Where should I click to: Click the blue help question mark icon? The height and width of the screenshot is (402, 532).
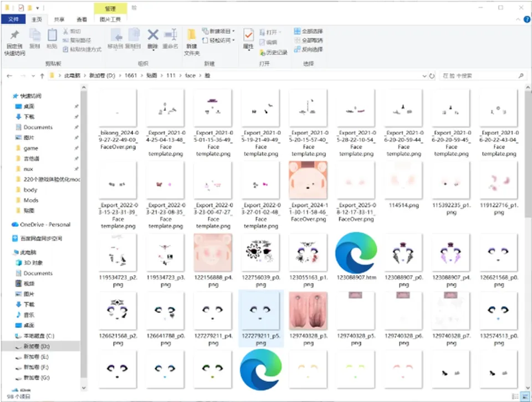tap(527, 20)
